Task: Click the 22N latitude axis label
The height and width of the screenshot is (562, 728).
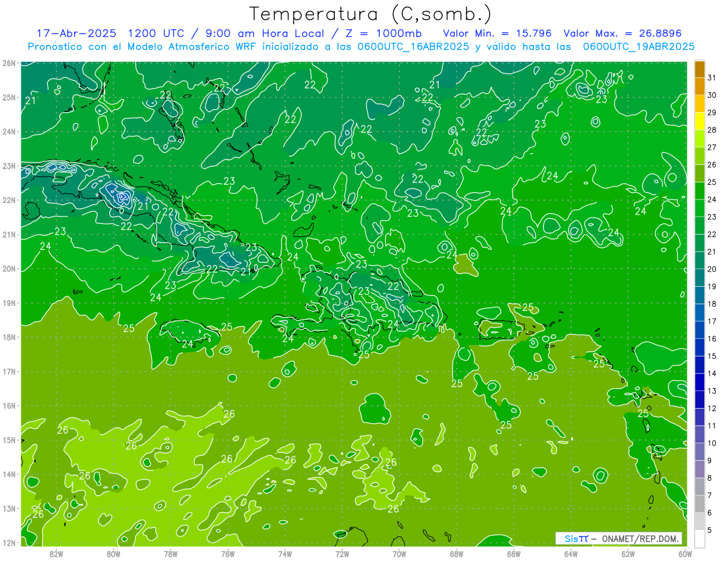Action: pyautogui.click(x=9, y=200)
